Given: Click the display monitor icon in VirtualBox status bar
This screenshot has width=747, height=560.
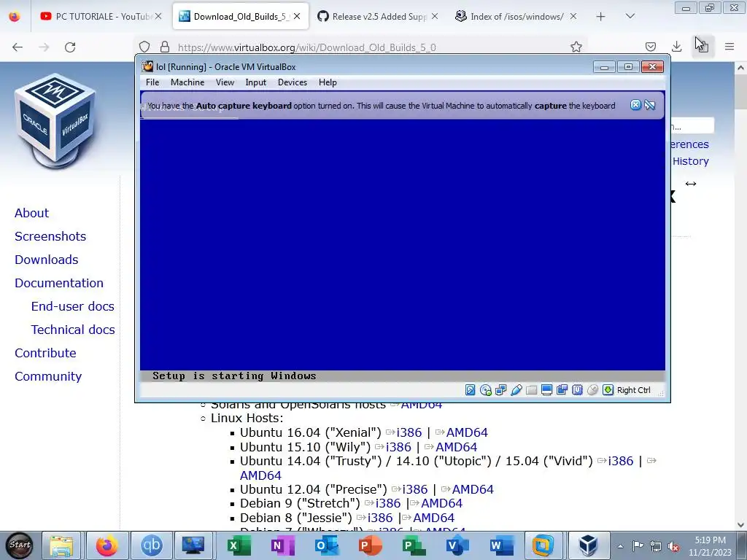Looking at the screenshot, I should [546, 390].
